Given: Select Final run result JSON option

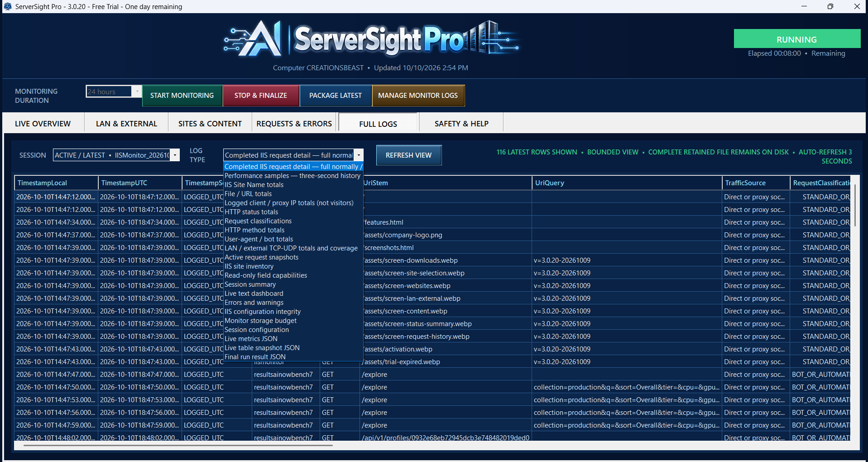Looking at the screenshot, I should [293, 357].
